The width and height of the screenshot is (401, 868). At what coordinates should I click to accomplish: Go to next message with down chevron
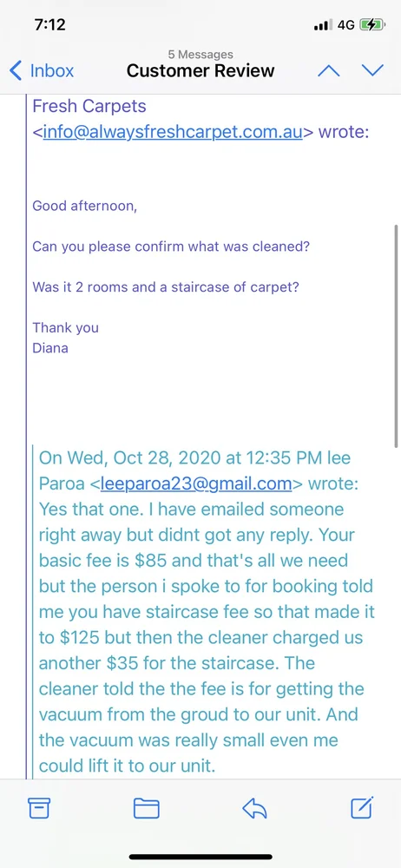pyautogui.click(x=372, y=69)
